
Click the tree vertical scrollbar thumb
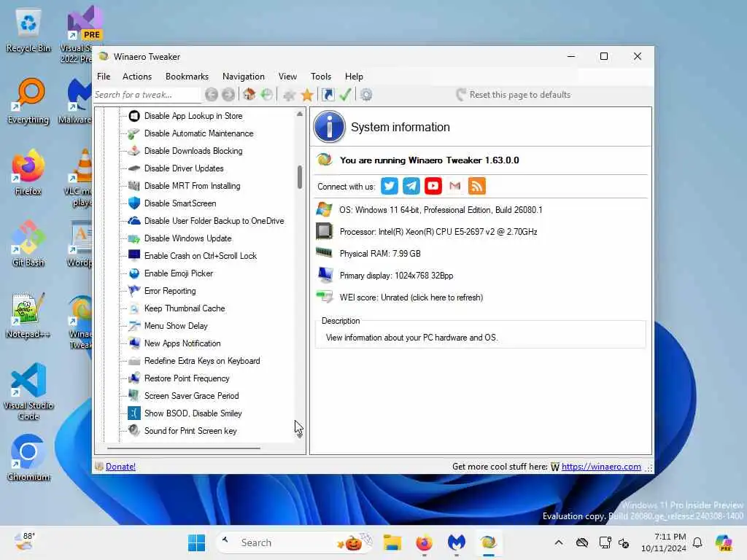tap(300, 176)
